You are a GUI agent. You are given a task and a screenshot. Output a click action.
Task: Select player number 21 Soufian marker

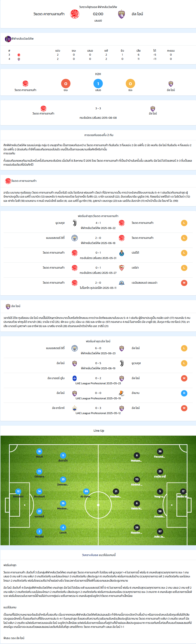[116, 491]
